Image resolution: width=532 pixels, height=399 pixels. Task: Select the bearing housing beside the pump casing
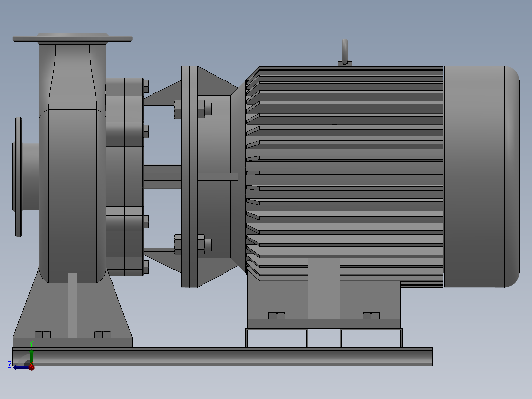124,177
